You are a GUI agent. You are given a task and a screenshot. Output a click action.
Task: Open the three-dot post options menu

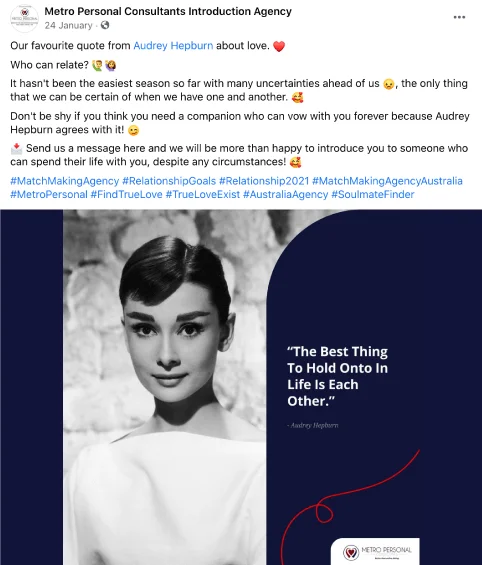point(459,17)
